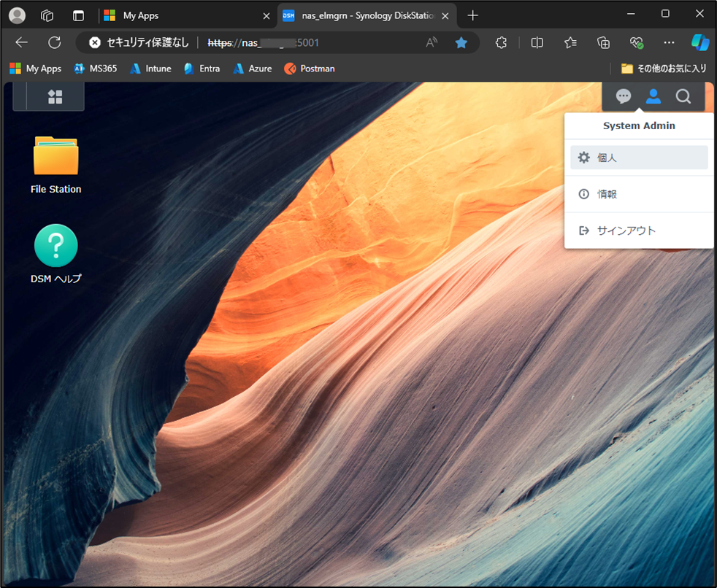
Task: Open Azure bookmark
Action: [x=253, y=69]
